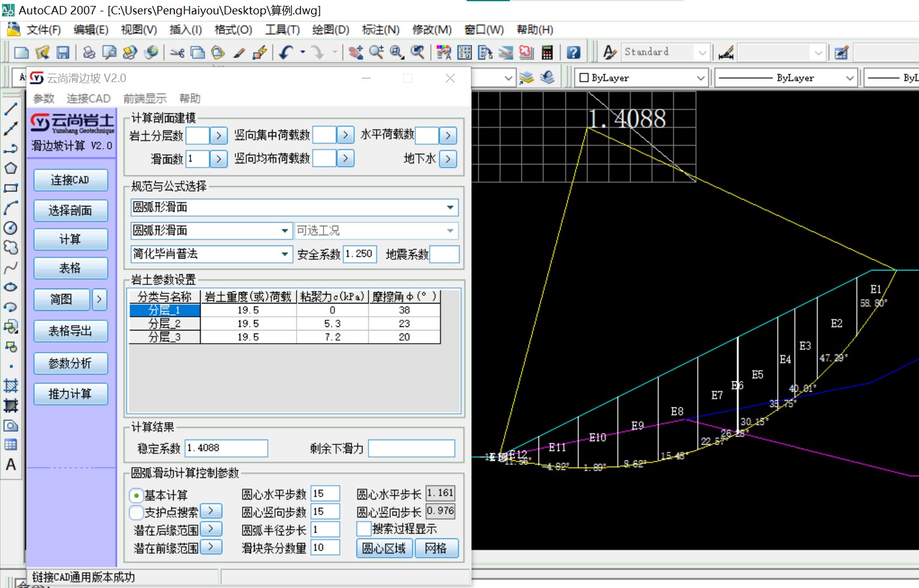This screenshot has width=919, height=588.
Task: Click the 推力计算 button
Action: (x=71, y=394)
